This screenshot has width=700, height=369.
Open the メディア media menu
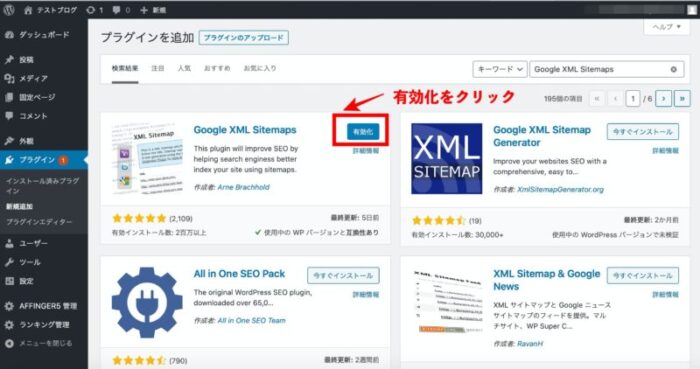pyautogui.click(x=44, y=78)
